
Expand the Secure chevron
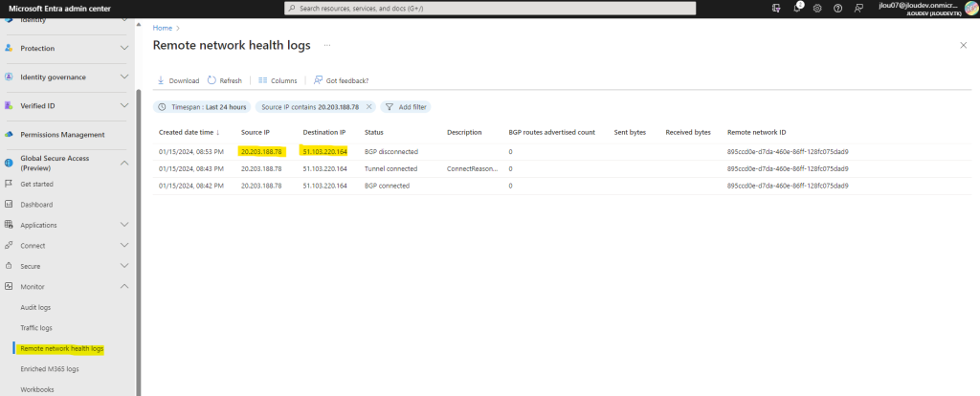(124, 266)
